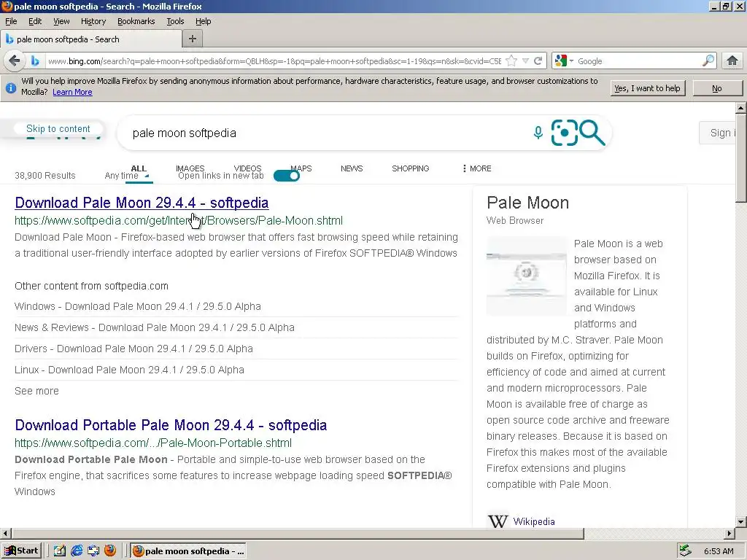
Task: Open News & Reviews - Download Pale Moon sublink
Action: (x=155, y=327)
